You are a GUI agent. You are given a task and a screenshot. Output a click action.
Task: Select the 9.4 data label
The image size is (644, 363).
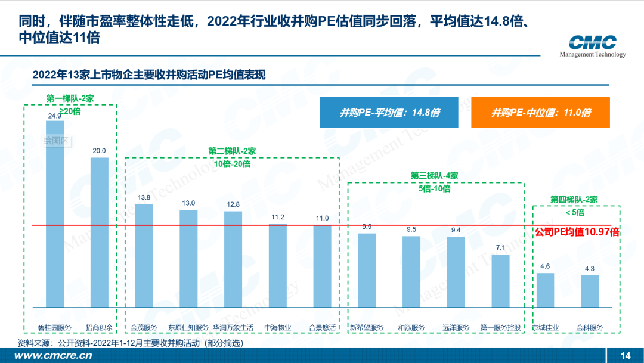click(x=456, y=230)
